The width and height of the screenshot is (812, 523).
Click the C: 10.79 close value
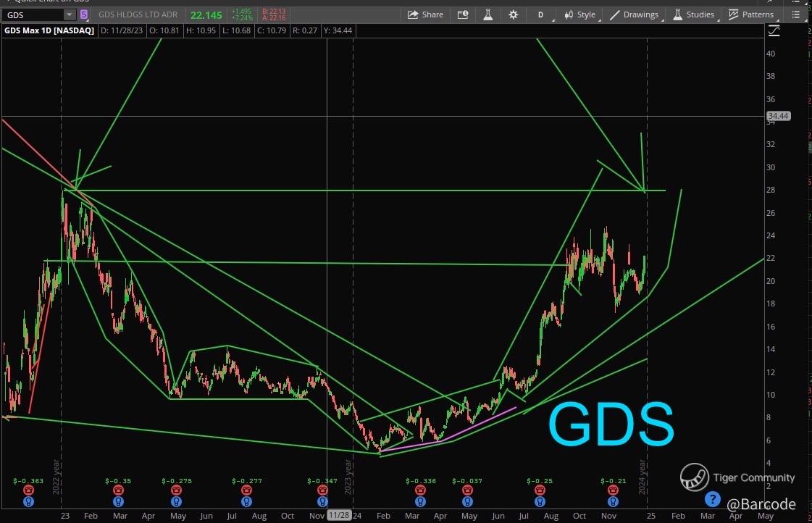pos(272,30)
